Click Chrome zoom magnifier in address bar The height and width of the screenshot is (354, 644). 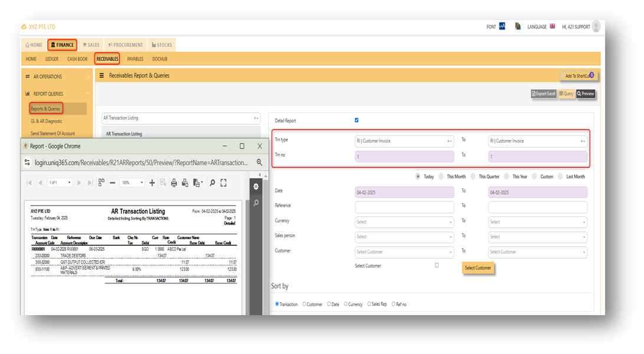[x=259, y=163]
